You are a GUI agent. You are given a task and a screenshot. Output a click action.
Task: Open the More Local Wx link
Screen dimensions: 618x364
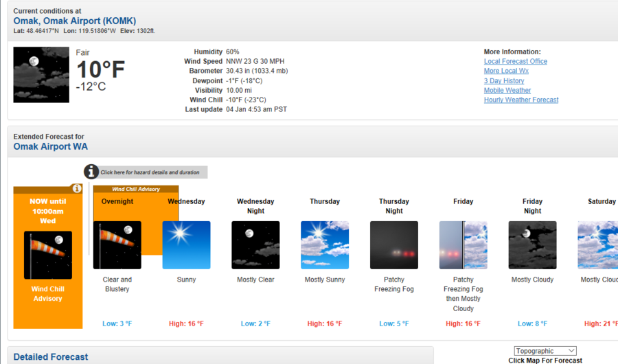click(x=506, y=71)
